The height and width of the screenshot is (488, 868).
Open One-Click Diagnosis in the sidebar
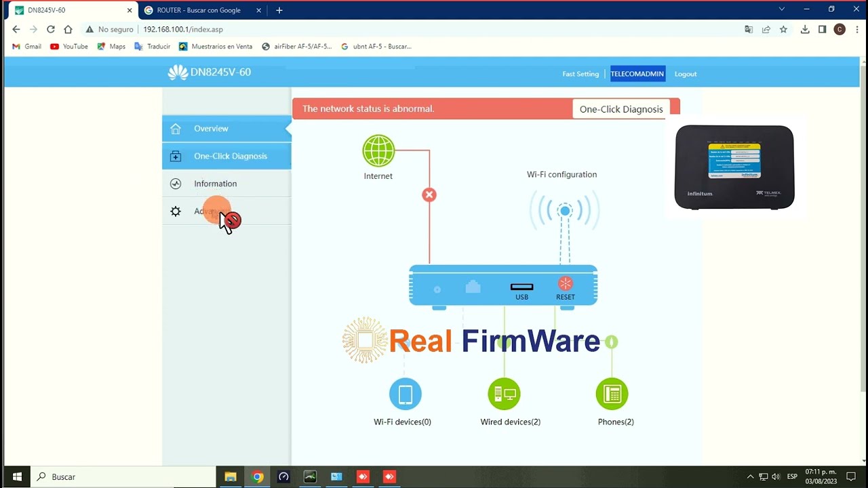(226, 156)
